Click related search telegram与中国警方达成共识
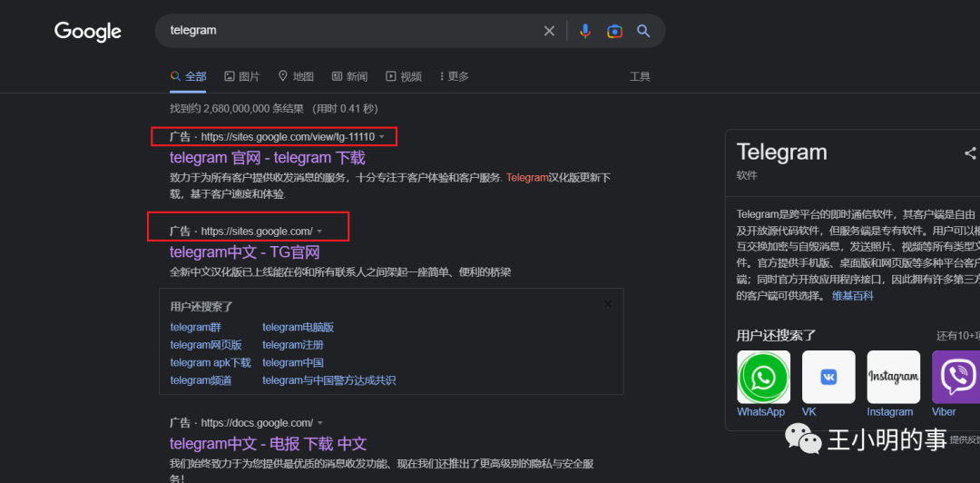980x483 pixels. coord(329,379)
